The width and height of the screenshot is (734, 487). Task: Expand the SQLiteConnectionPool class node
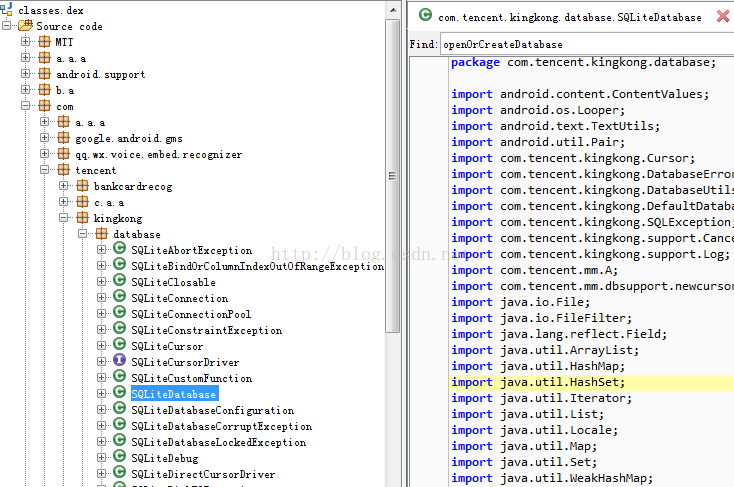click(102, 314)
